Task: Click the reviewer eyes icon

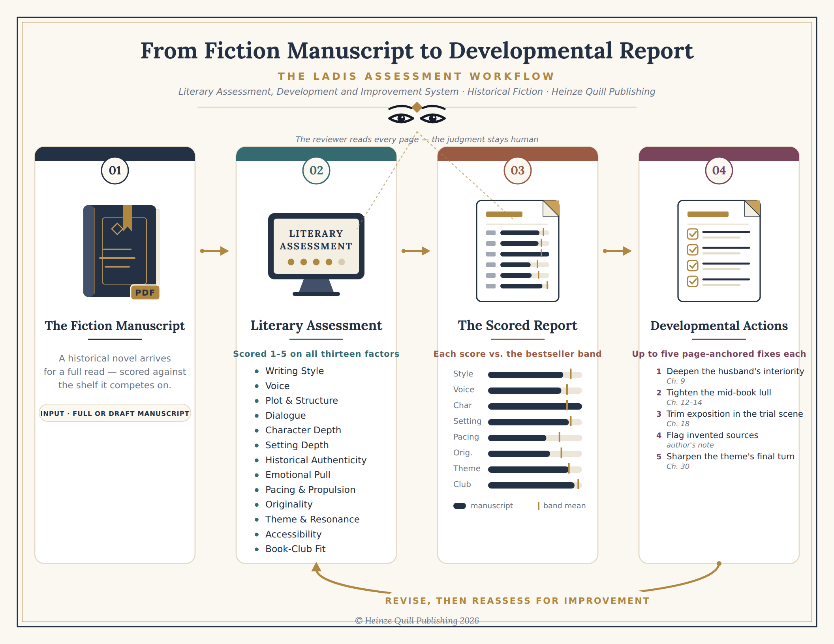Action: click(x=417, y=114)
